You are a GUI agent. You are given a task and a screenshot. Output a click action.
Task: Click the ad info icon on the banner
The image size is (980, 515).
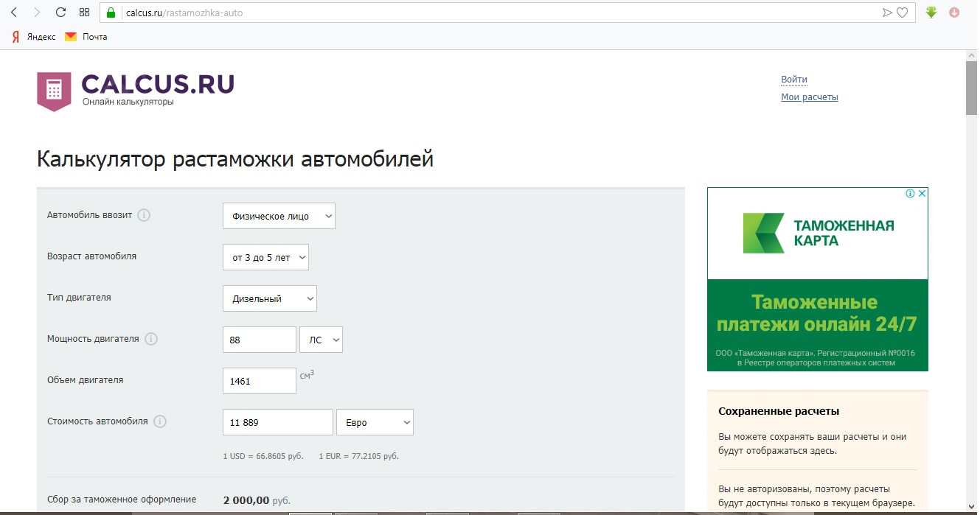(x=911, y=193)
